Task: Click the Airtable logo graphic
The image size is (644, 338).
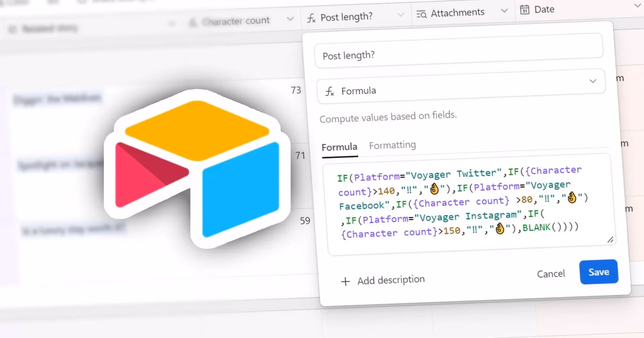Action: coord(197,168)
